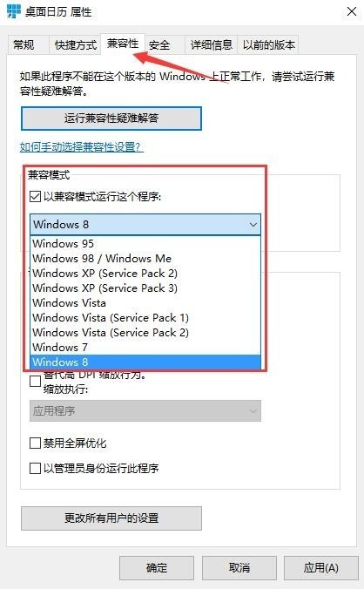The width and height of the screenshot is (364, 589).
Task: Click 更改所有用户的设置 button
Action: tap(111, 518)
